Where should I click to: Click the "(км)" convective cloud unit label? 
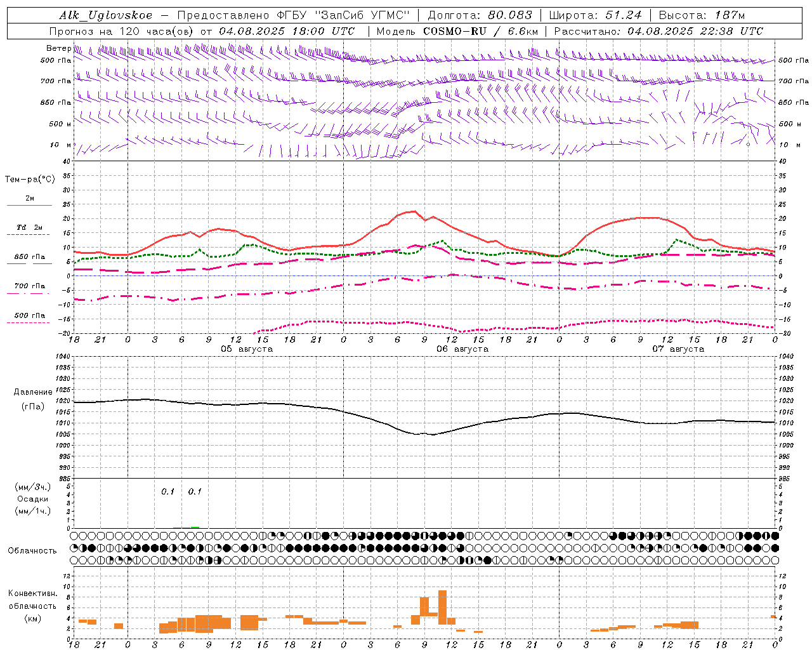pos(33,618)
